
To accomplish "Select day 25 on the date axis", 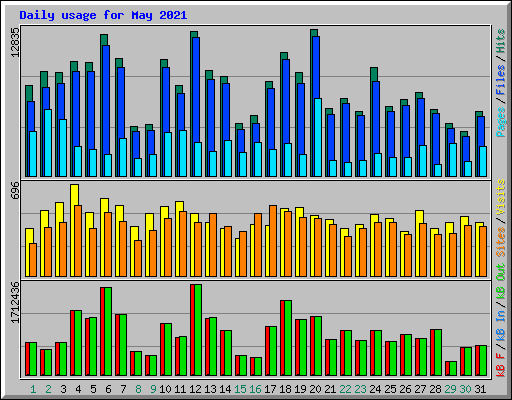I will tap(390, 389).
